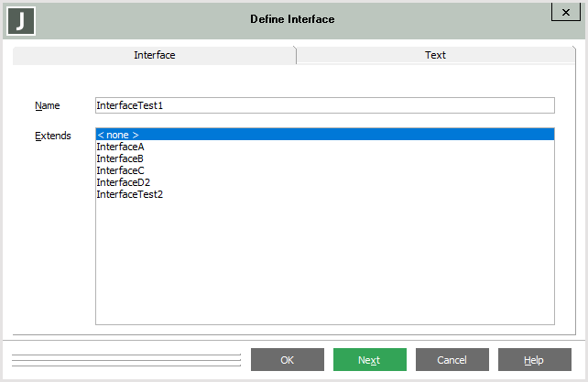
Task: Select InterfaceD2 from the Extends list
Action: point(124,182)
